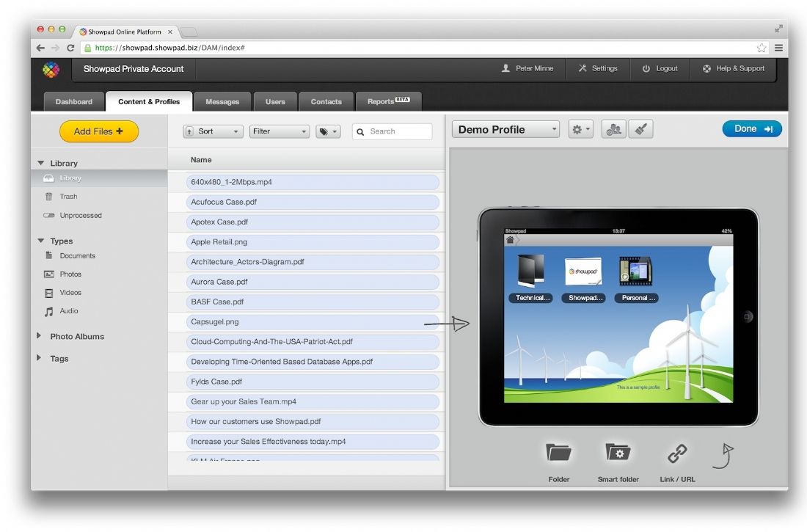Open the Sort dropdown
Screen dimensions: 807x532
pyautogui.click(x=213, y=131)
